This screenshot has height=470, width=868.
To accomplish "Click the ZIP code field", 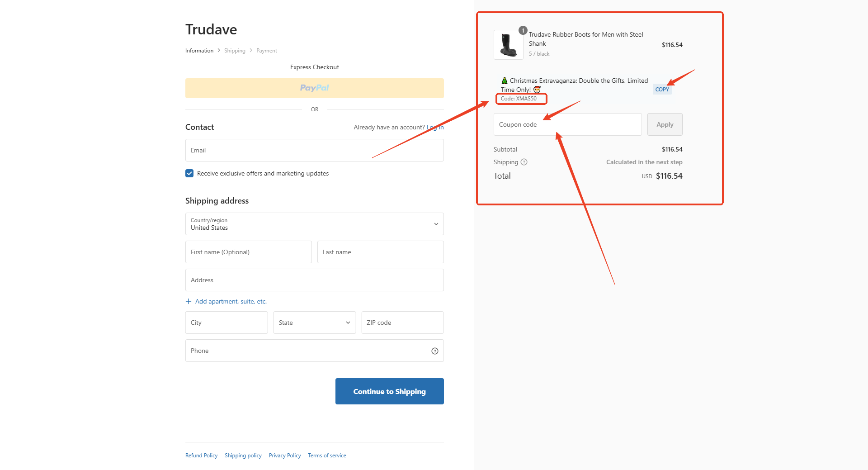I will click(402, 323).
